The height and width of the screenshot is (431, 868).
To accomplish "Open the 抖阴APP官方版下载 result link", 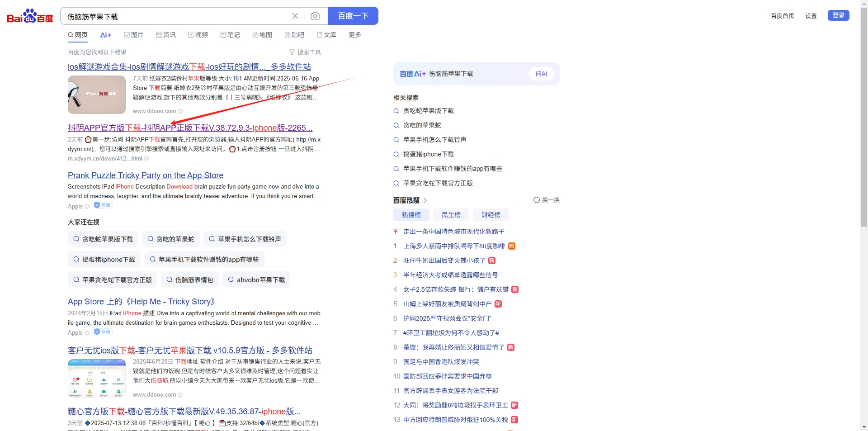I will click(x=190, y=128).
